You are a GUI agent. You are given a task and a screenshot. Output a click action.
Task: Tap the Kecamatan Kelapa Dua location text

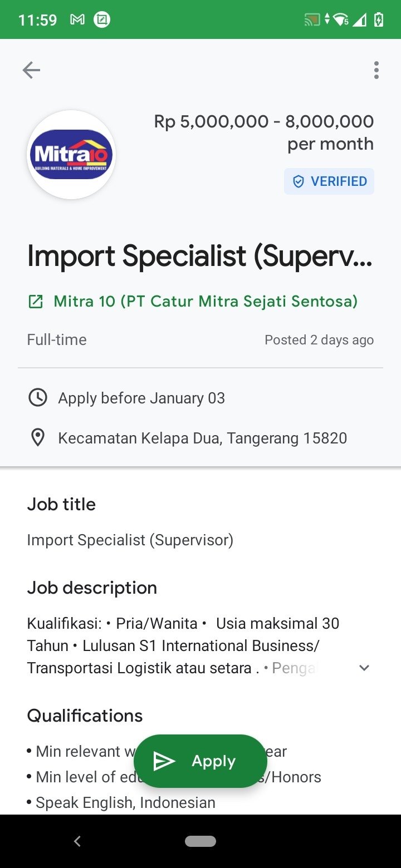pyautogui.click(x=203, y=438)
